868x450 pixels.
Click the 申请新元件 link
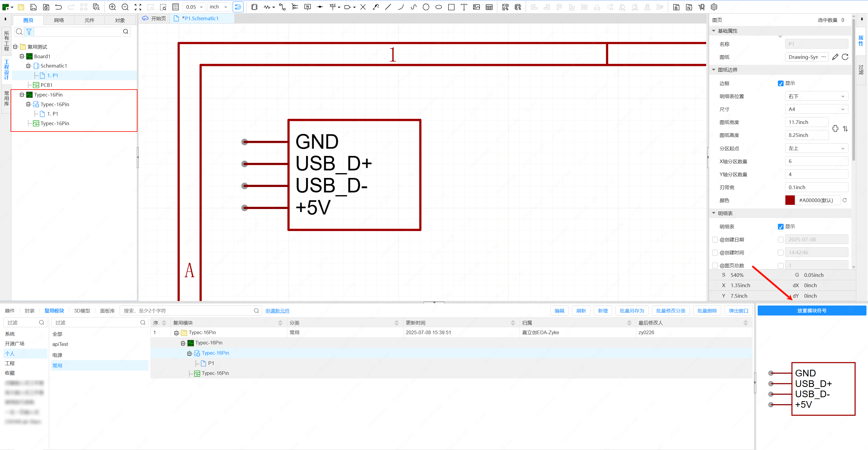point(277,311)
